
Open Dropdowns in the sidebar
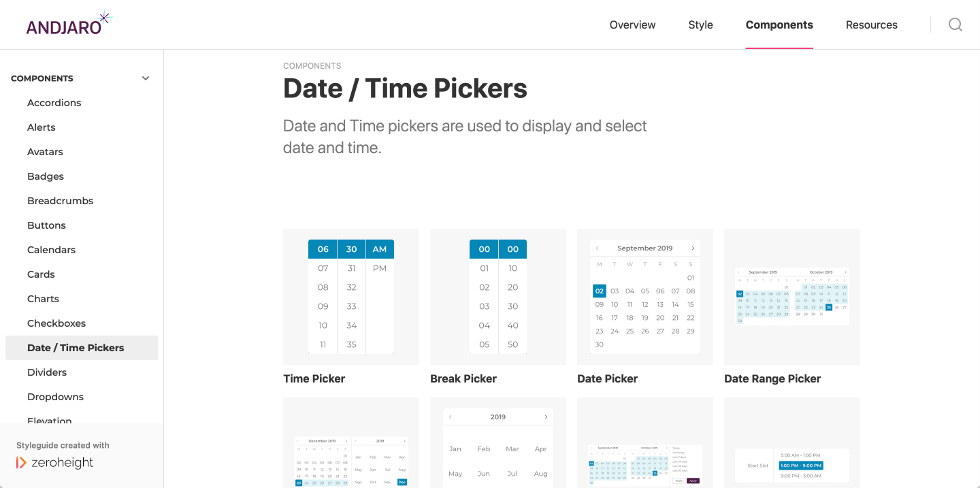point(55,397)
